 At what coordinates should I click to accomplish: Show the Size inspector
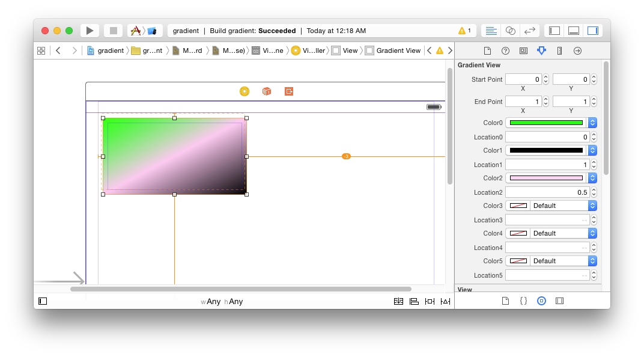pyautogui.click(x=559, y=50)
